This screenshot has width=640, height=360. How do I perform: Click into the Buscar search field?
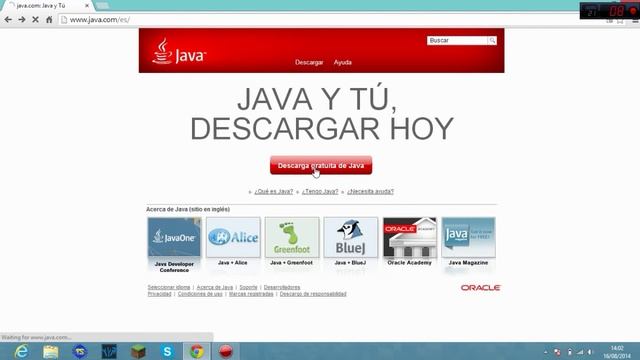click(457, 40)
